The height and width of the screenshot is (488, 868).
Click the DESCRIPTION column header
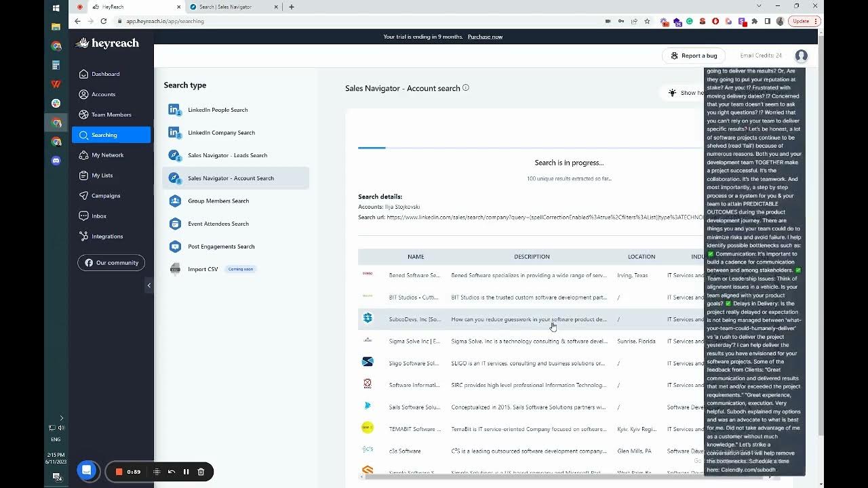coord(532,257)
